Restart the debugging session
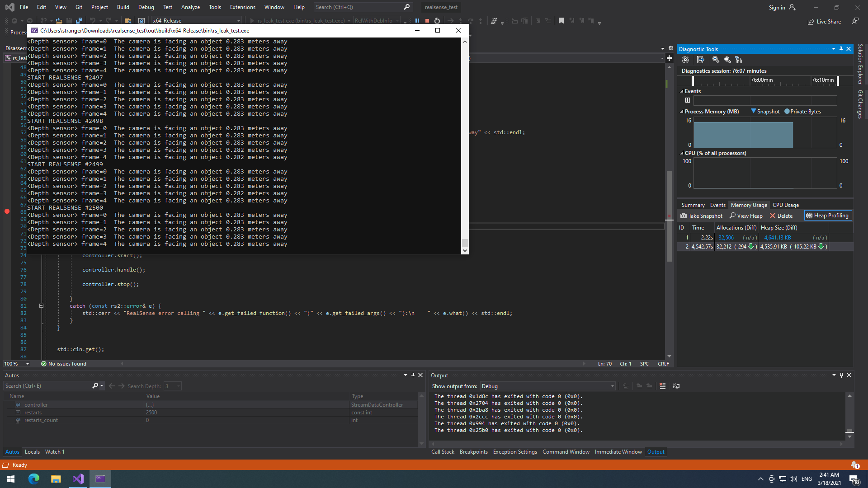This screenshot has width=868, height=488. point(437,21)
